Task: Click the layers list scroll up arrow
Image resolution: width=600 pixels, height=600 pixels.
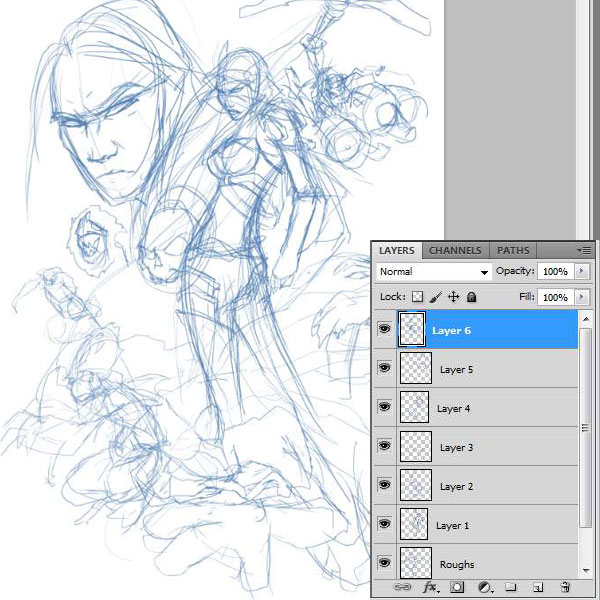Action: 585,318
